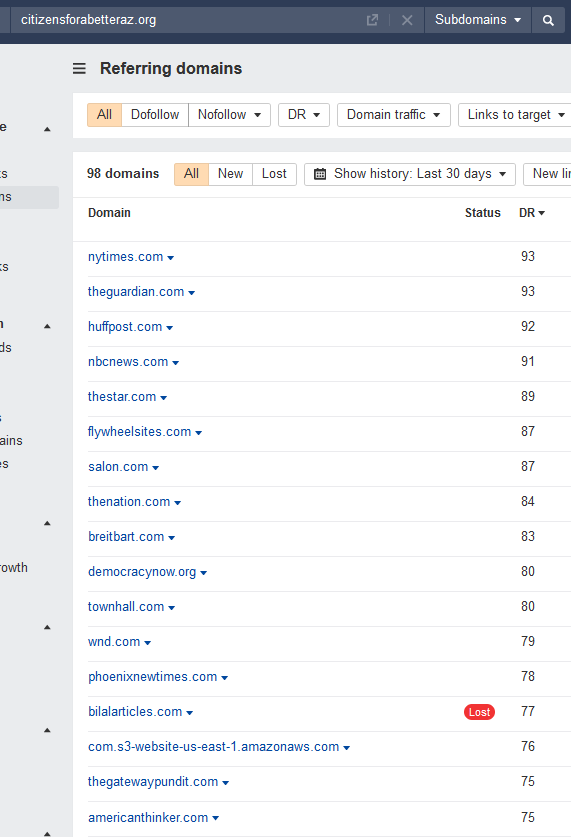Open the hamburger menu beside Referring domains
The height and width of the screenshot is (837, 571).
pos(80,68)
